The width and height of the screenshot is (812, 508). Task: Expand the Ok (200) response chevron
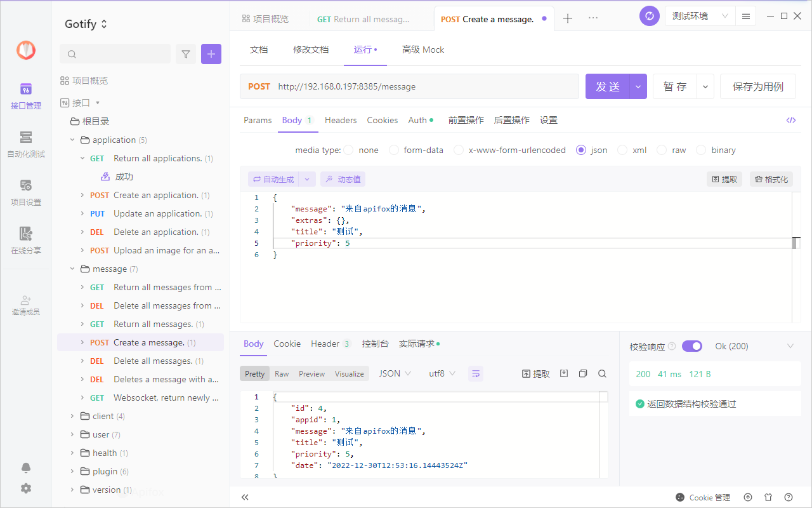coord(790,346)
